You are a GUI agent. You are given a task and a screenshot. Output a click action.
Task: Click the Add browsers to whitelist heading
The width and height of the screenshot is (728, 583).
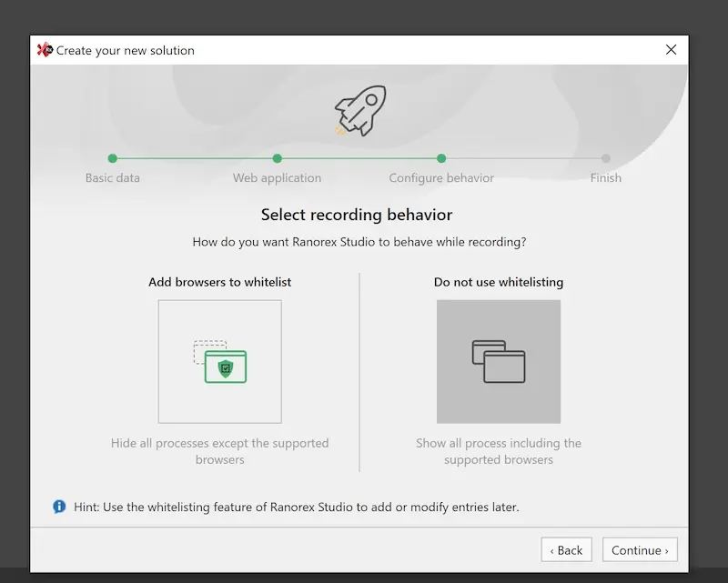[219, 282]
